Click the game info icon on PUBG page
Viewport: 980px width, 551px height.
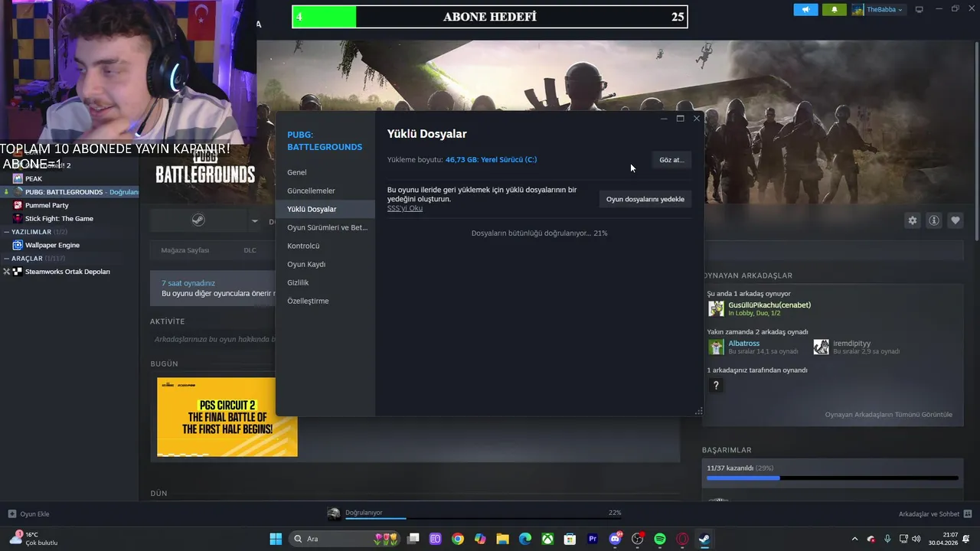pyautogui.click(x=934, y=220)
